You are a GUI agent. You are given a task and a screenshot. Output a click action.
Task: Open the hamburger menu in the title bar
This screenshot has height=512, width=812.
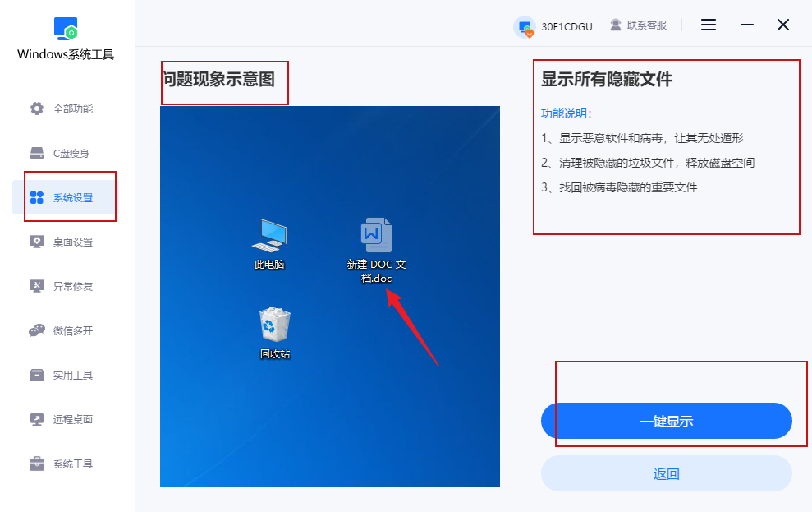[x=709, y=25]
